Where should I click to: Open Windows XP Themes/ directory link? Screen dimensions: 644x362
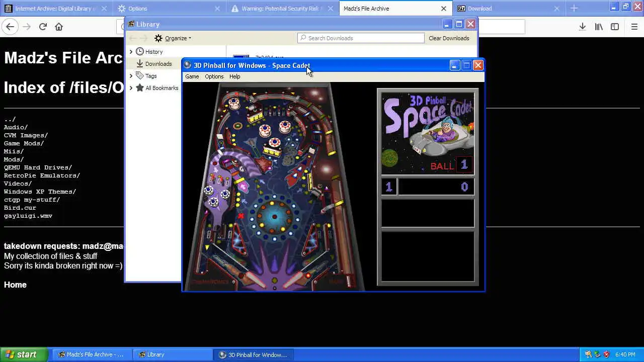pyautogui.click(x=40, y=192)
